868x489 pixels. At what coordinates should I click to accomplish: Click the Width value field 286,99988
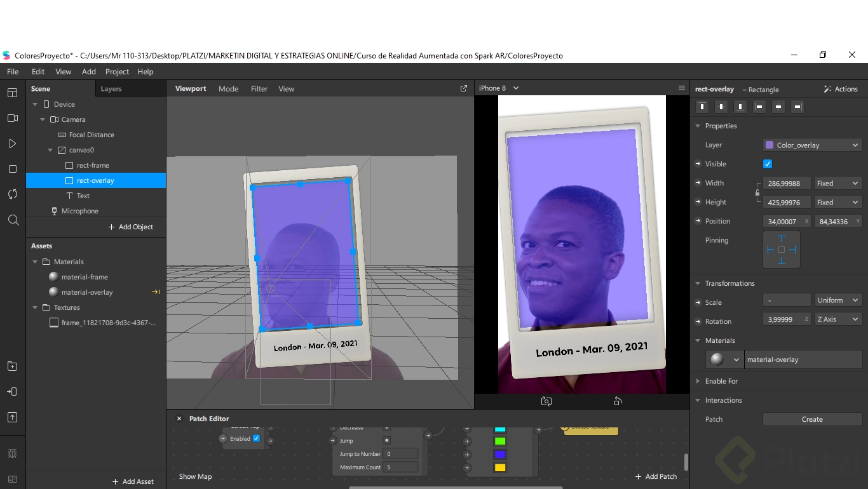[787, 183]
